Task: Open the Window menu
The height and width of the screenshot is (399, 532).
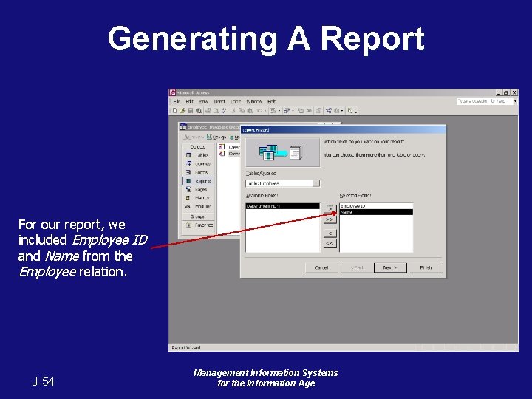Action: coord(254,101)
